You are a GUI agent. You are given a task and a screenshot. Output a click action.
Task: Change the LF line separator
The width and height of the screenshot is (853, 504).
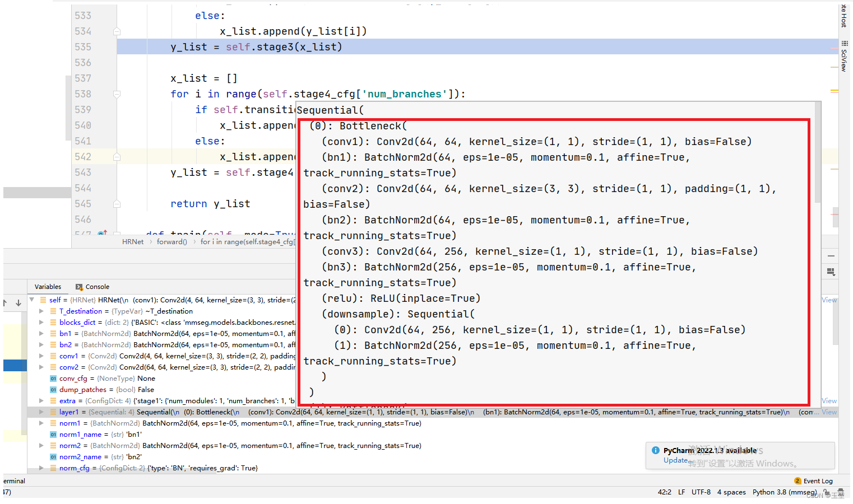[x=682, y=492]
